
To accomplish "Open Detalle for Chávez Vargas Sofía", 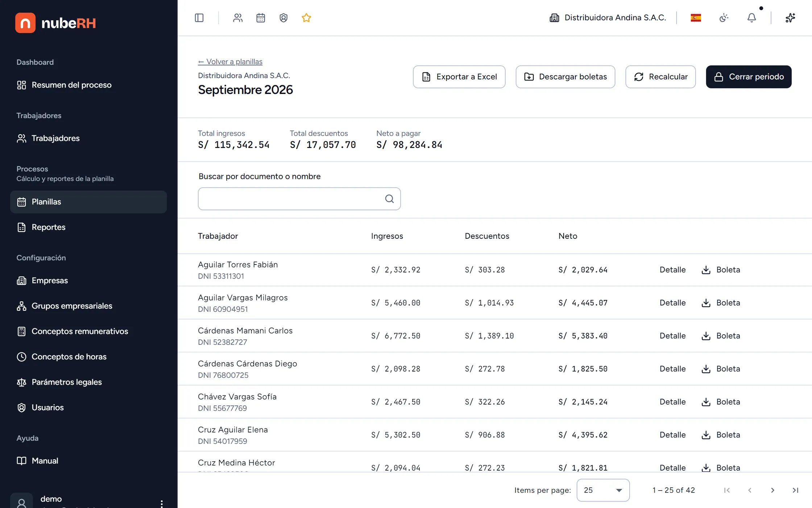I will [672, 402].
